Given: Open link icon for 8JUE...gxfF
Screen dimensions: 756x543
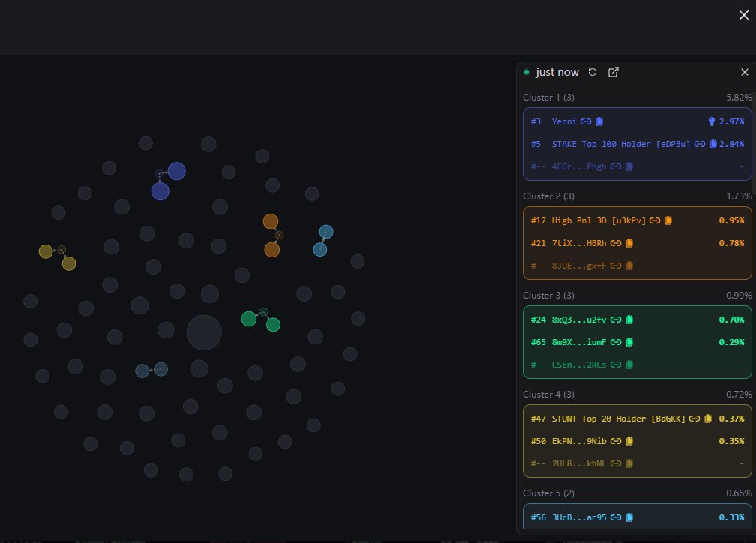Looking at the screenshot, I should (x=616, y=265).
